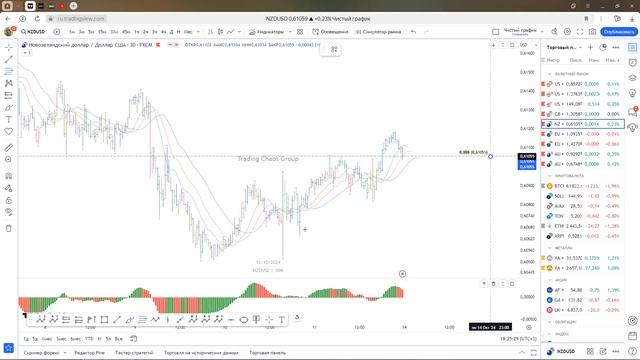Collapse the stocks watchlist section
The image size is (640, 360).
tap(550, 280)
